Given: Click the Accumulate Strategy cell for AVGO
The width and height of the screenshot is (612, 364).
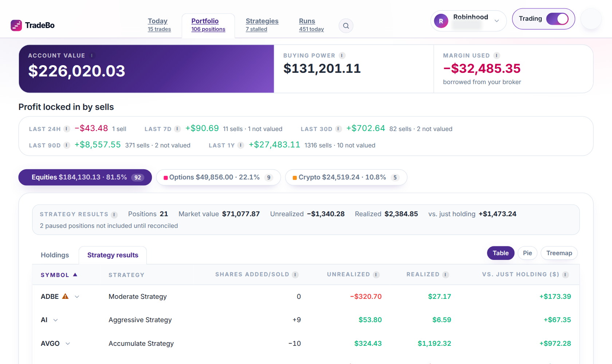Looking at the screenshot, I should [x=141, y=344].
